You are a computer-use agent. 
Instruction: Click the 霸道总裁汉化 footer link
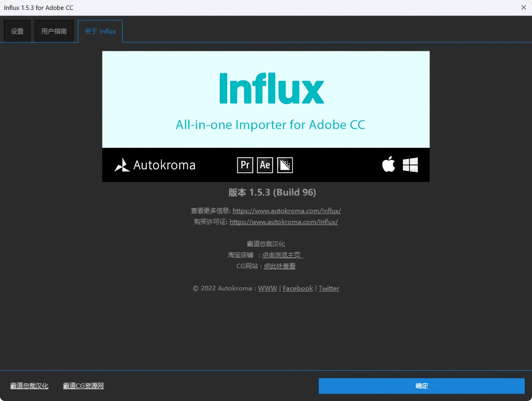click(29, 386)
